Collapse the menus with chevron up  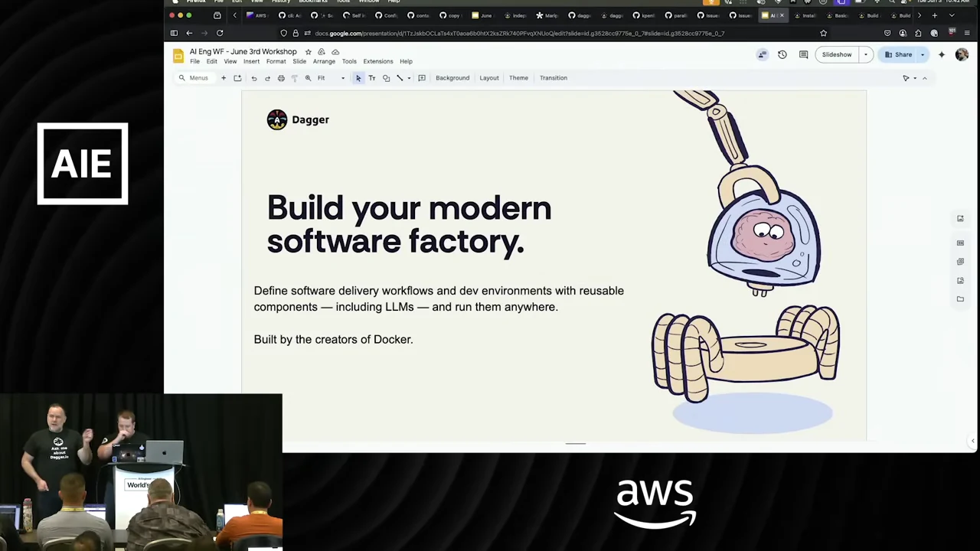[924, 78]
